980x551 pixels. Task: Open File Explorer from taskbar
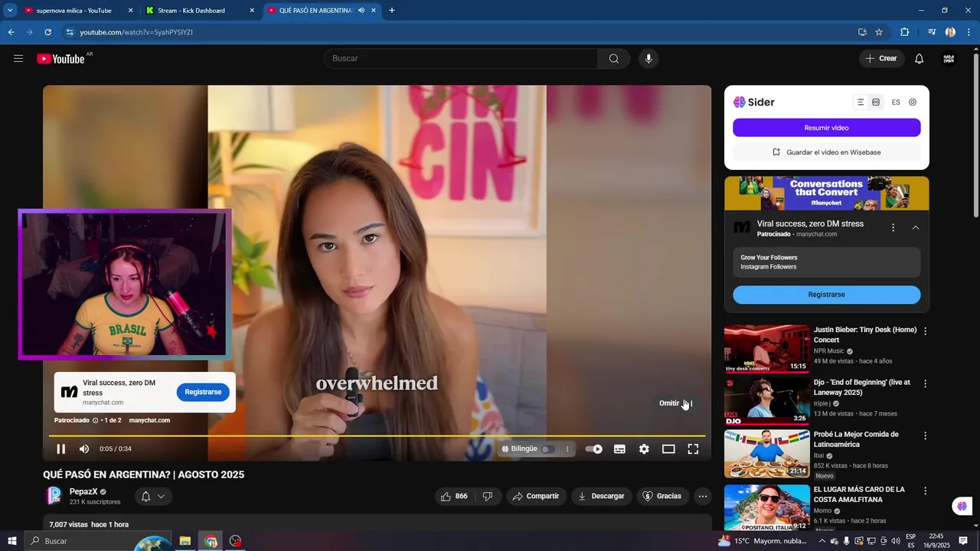tap(185, 541)
